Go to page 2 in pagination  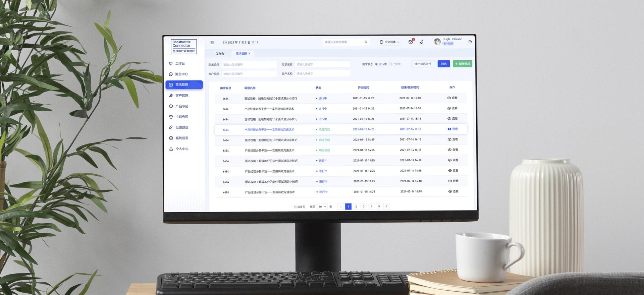pos(356,206)
